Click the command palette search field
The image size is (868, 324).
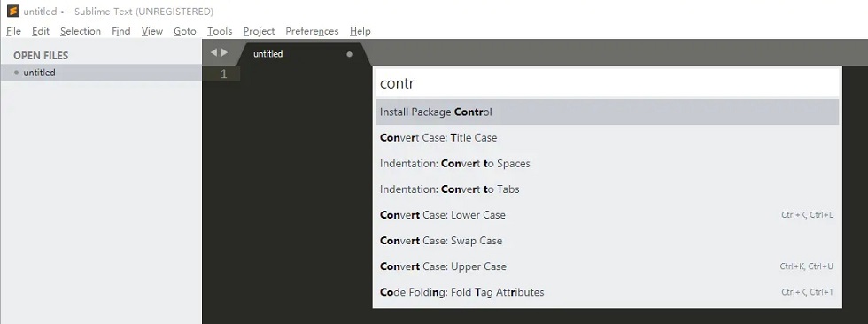(607, 83)
